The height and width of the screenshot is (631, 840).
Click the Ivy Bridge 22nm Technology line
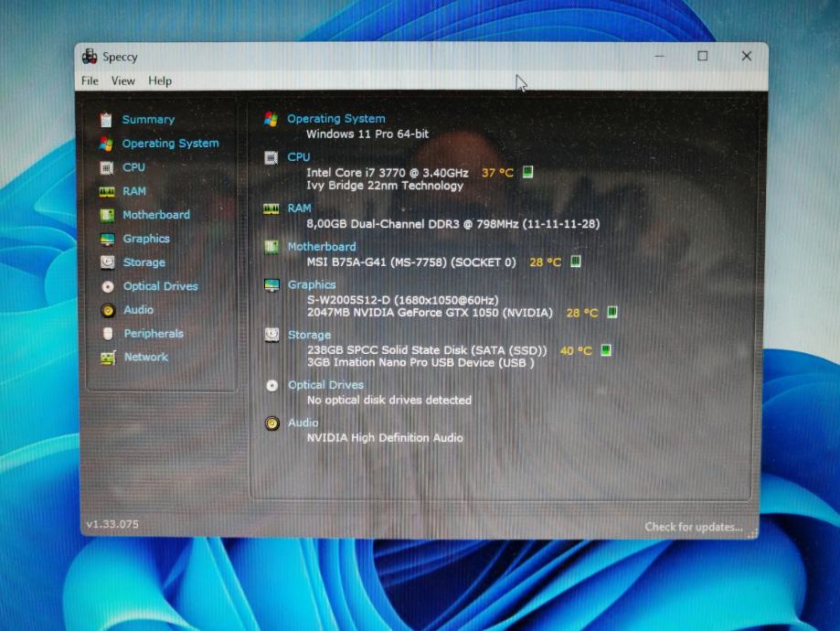tap(385, 186)
